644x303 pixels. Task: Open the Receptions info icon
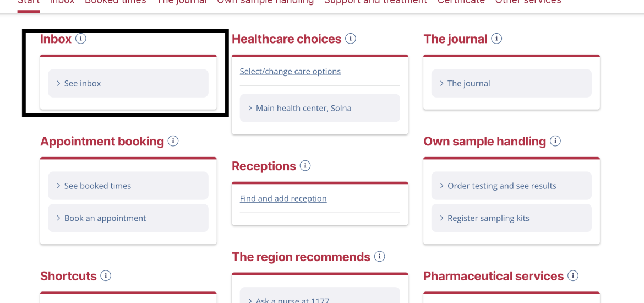pos(305,166)
